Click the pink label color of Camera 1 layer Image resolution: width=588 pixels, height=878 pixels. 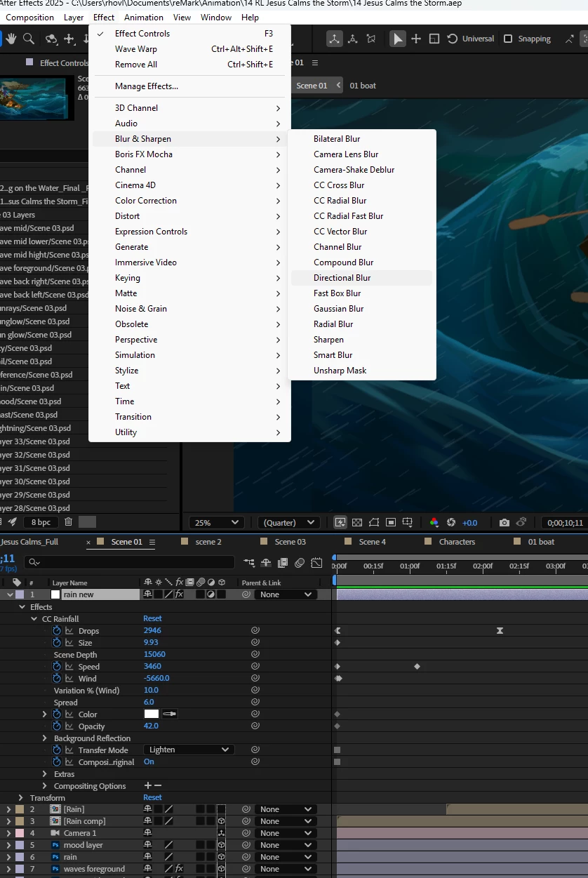[20, 833]
